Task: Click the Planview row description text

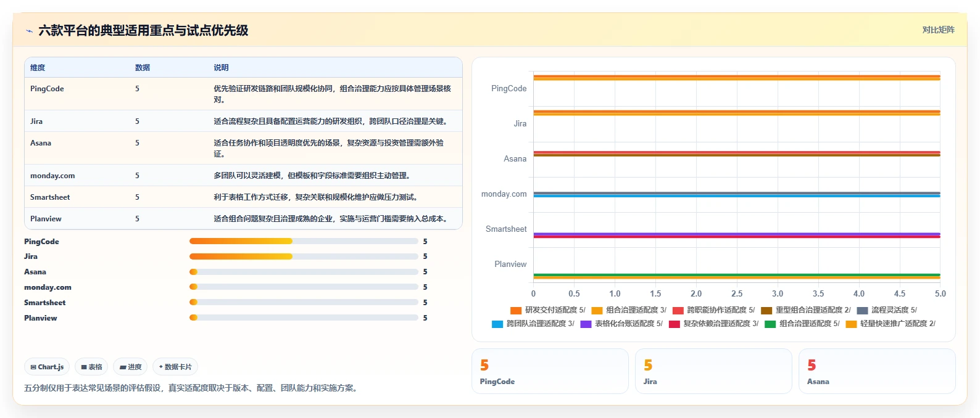Action: tap(330, 219)
